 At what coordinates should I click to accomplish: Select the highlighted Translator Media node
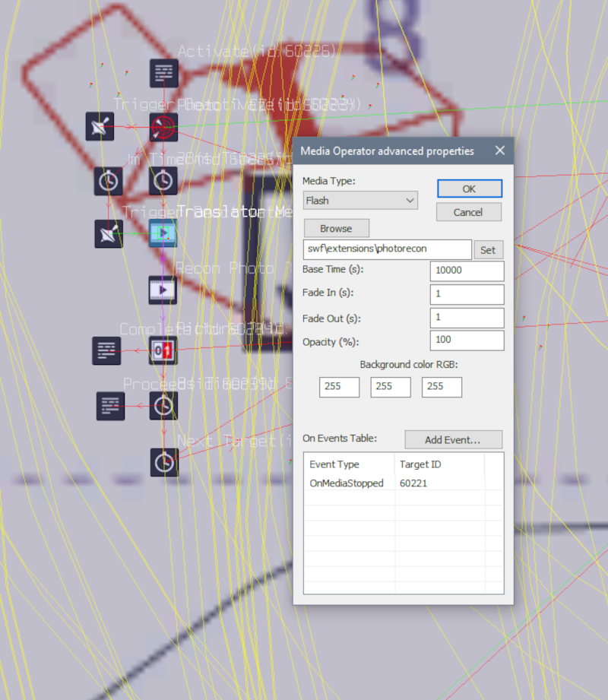[x=163, y=233]
